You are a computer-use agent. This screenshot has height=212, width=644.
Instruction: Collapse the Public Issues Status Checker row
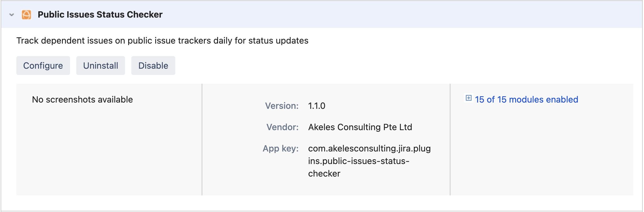(x=12, y=15)
